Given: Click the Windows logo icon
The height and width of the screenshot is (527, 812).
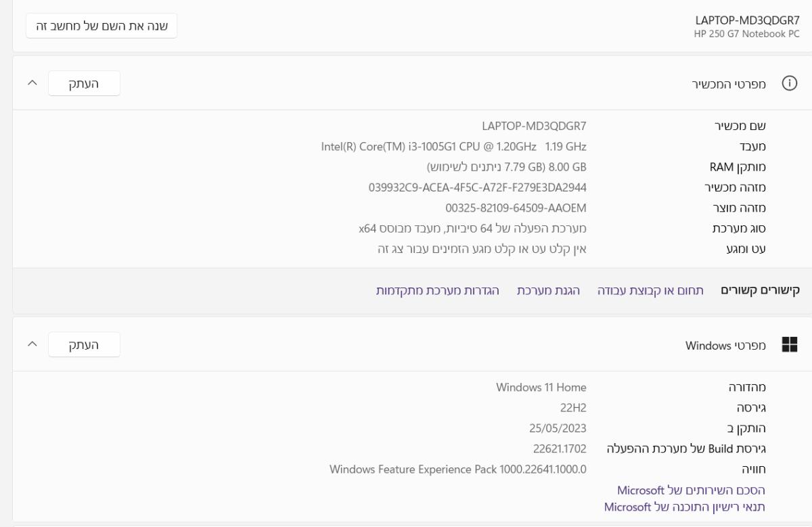Looking at the screenshot, I should coord(789,345).
